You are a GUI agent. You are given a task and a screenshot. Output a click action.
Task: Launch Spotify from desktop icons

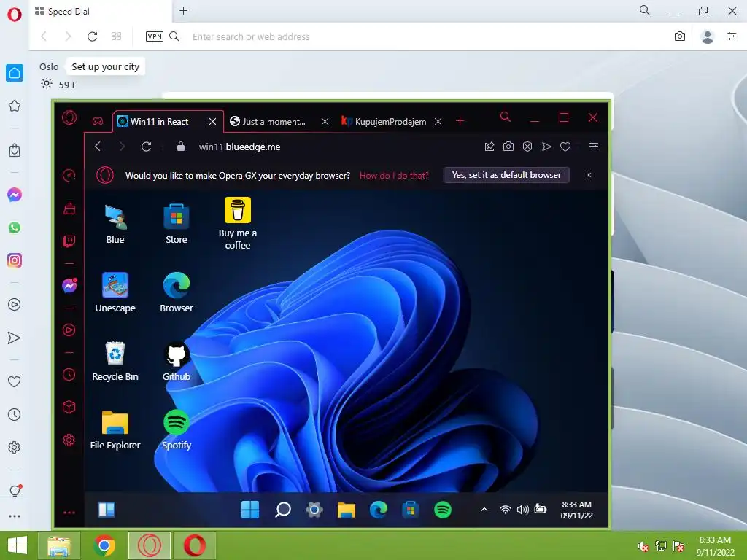pos(177,429)
